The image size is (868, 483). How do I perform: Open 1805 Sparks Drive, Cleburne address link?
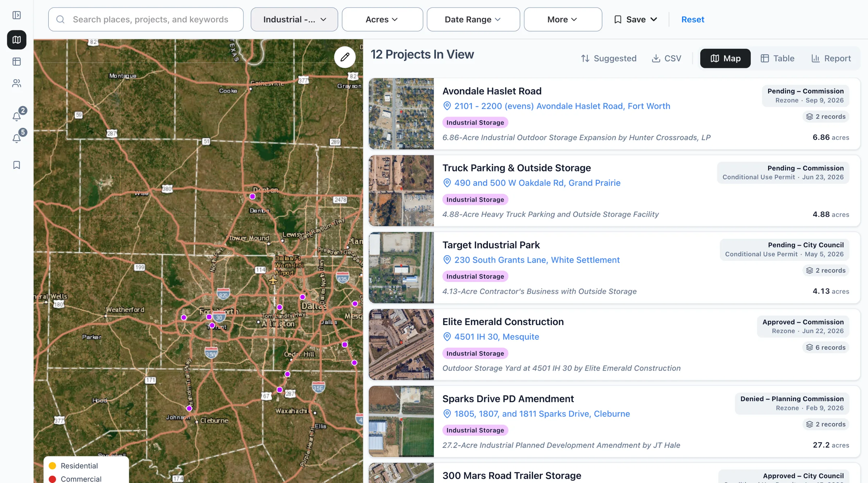point(542,414)
